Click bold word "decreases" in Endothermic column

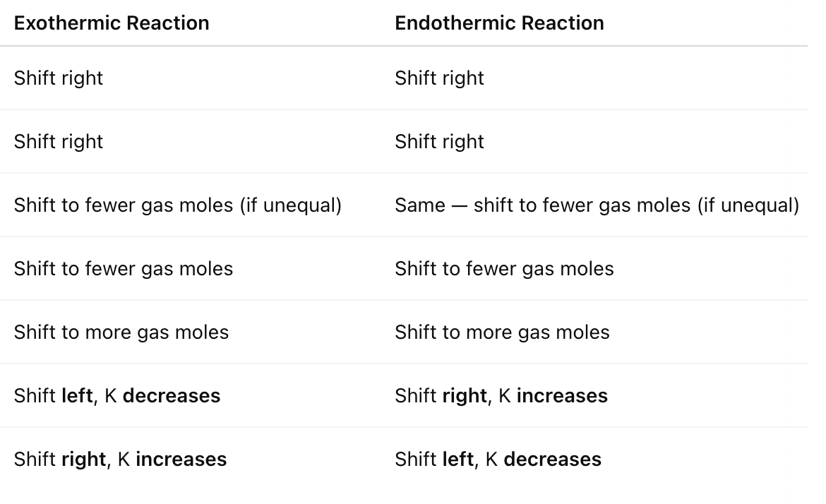[552, 459]
